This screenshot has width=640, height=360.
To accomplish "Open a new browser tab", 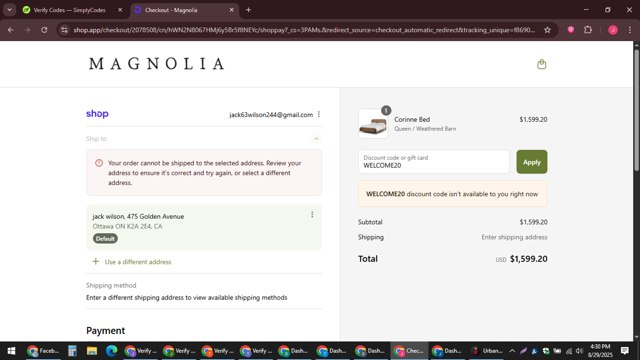I will [248, 10].
